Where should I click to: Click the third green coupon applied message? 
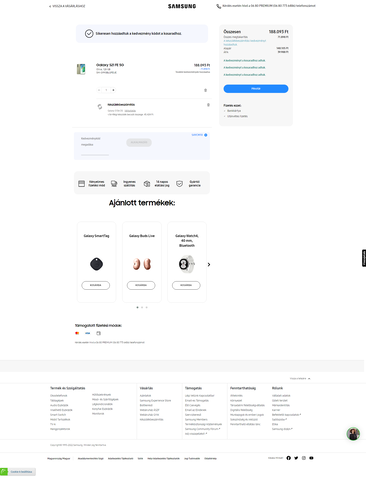pos(244,75)
